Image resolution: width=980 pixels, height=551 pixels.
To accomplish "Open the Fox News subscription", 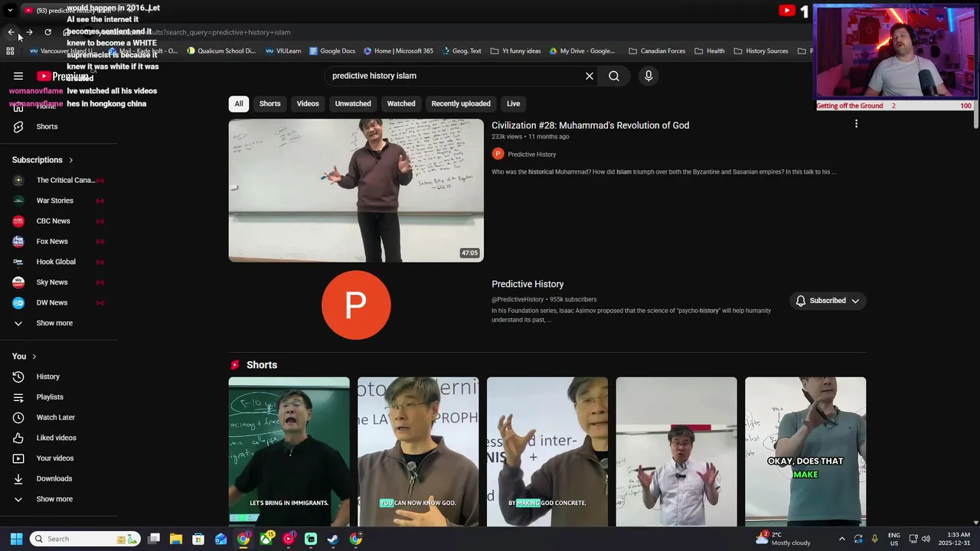I will pos(60,241).
